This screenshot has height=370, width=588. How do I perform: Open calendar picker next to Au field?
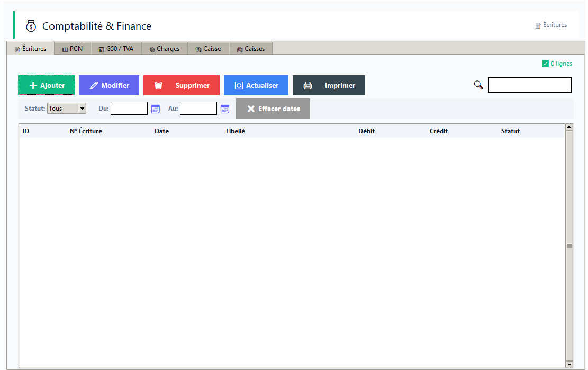pos(224,109)
